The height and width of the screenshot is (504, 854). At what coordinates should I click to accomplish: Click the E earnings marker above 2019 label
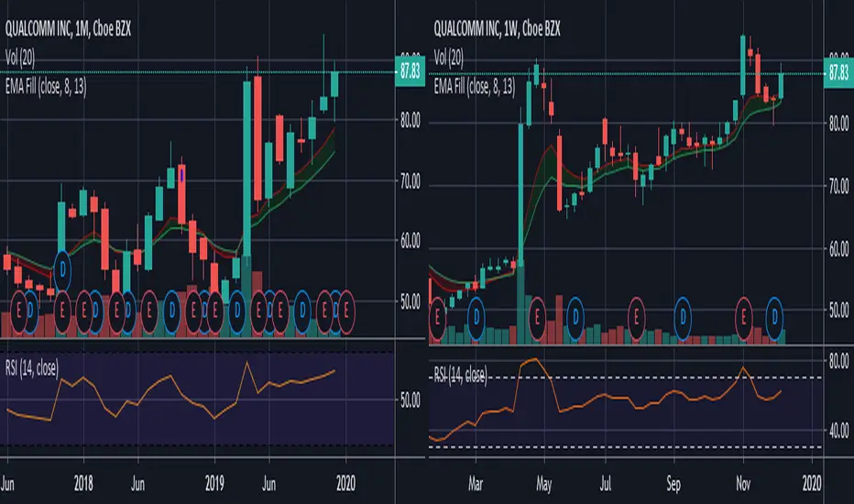pyautogui.click(x=215, y=311)
